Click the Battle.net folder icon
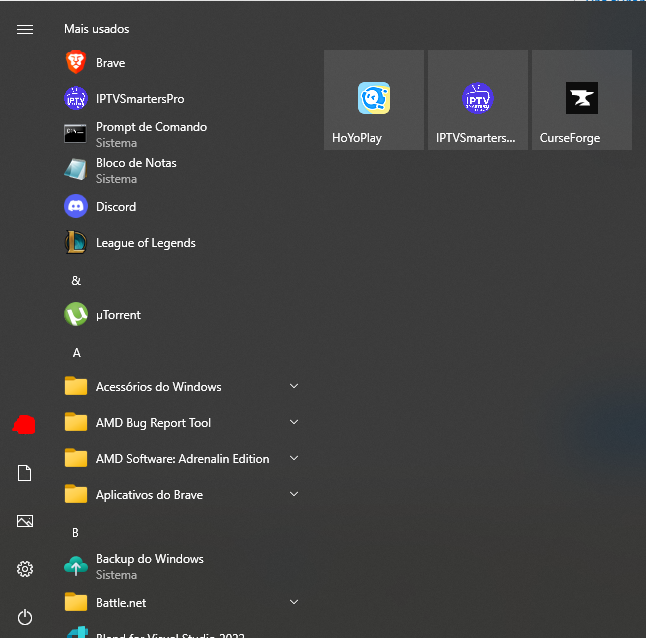The width and height of the screenshot is (646, 638). tap(76, 602)
